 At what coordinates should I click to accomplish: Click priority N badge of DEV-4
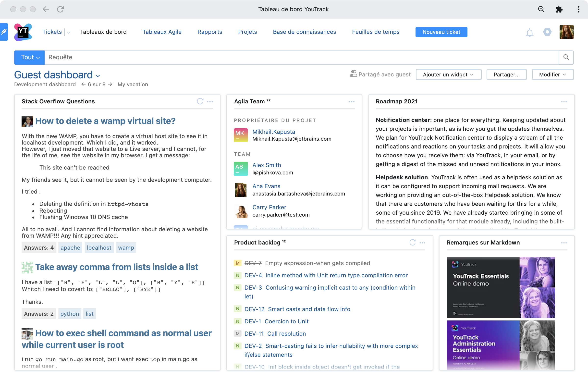click(237, 275)
